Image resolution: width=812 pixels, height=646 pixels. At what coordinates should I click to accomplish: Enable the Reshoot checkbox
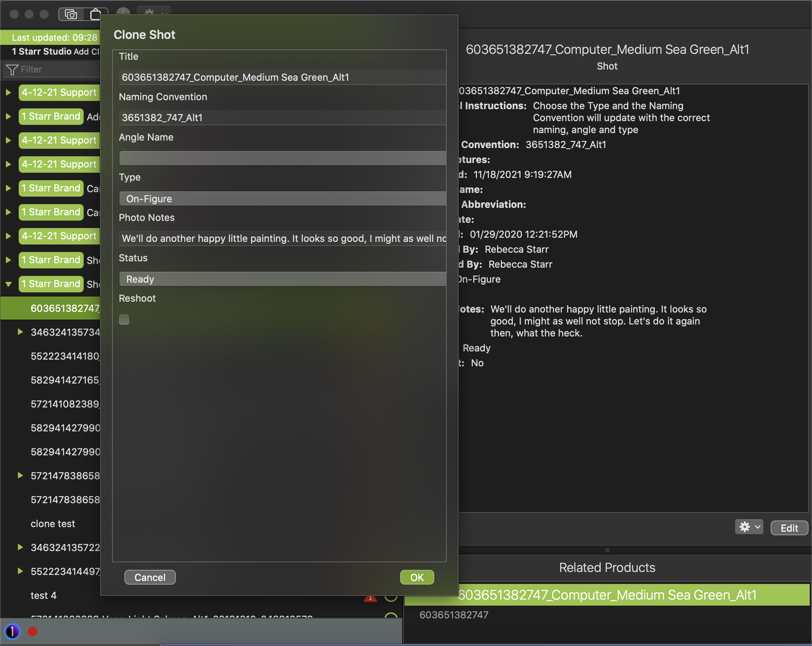124,320
